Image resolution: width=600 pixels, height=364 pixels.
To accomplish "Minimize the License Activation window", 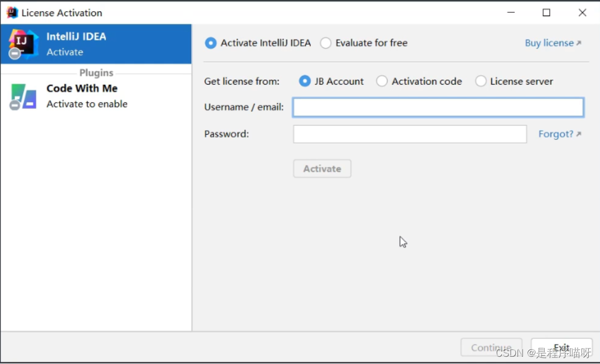I will click(x=511, y=13).
